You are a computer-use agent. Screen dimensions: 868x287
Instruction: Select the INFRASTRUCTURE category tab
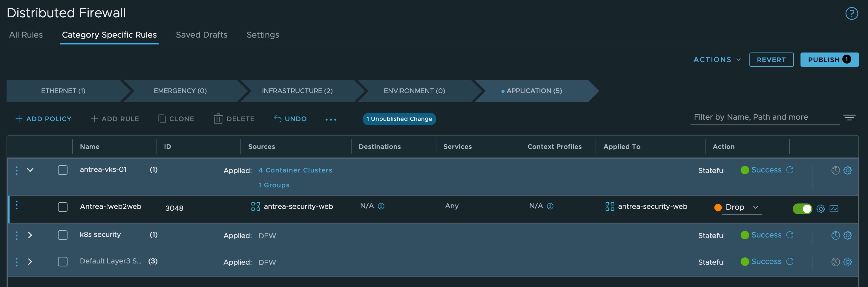pyautogui.click(x=297, y=90)
